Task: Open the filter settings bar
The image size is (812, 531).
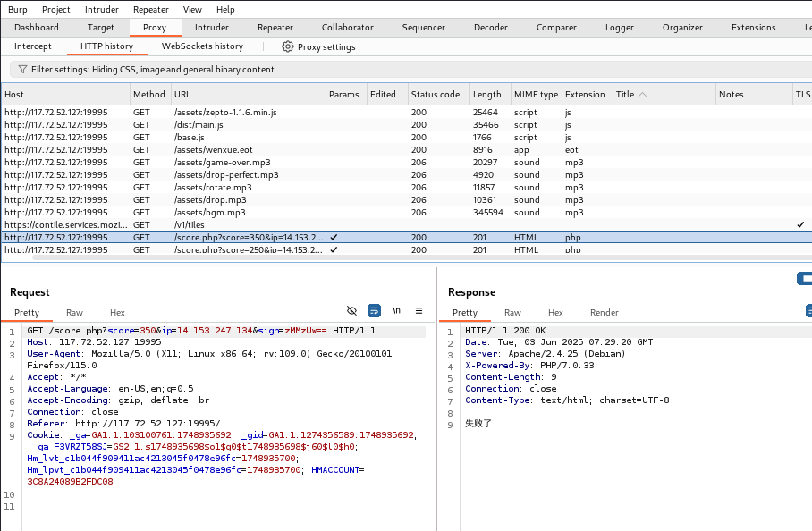Action: pos(152,69)
